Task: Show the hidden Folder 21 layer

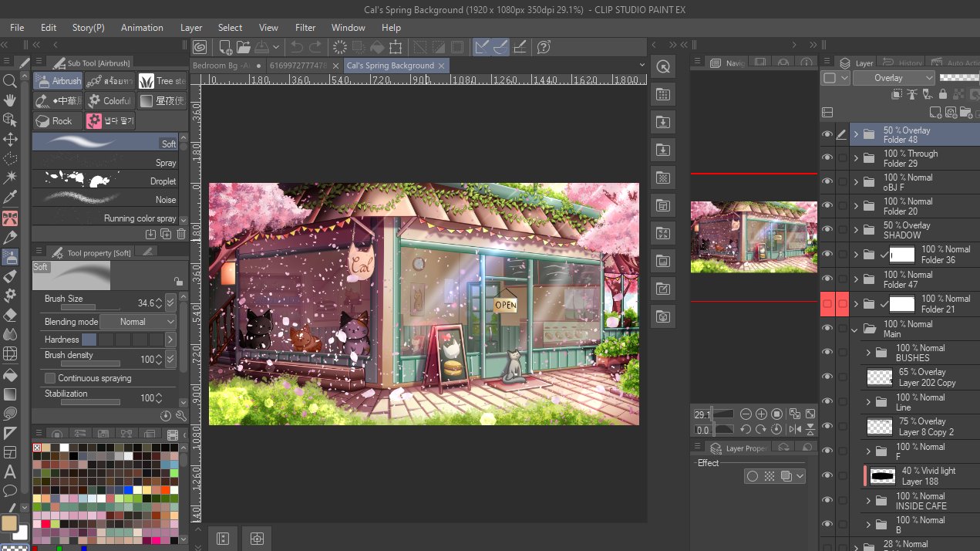Action: pos(827,304)
